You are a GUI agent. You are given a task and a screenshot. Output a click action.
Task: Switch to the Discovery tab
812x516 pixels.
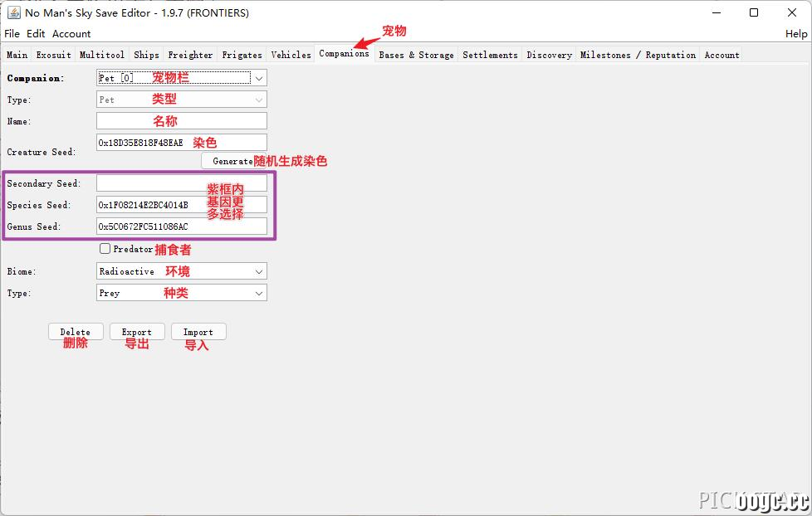[x=549, y=55]
